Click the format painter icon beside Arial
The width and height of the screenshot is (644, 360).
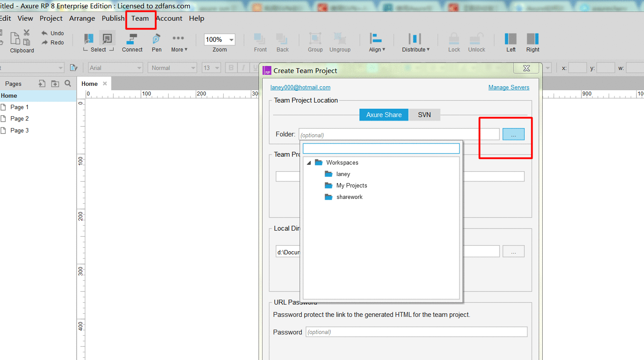point(74,68)
